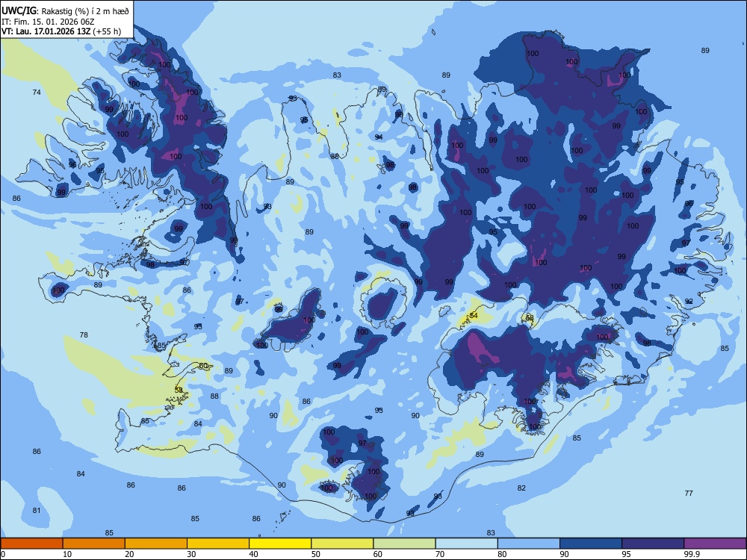The image size is (747, 560).
Task: Click the humidity value '81' on the map
Action: [37, 510]
